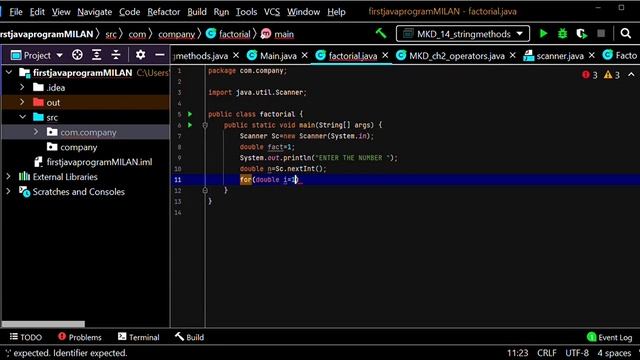Image resolution: width=640 pixels, height=360 pixels.
Task: Open Project panel settings gear
Action: coord(140,55)
